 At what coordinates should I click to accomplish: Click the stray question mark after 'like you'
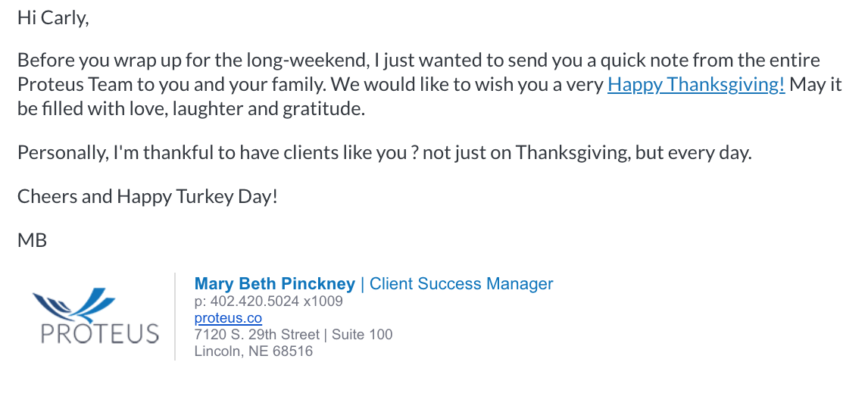(414, 153)
